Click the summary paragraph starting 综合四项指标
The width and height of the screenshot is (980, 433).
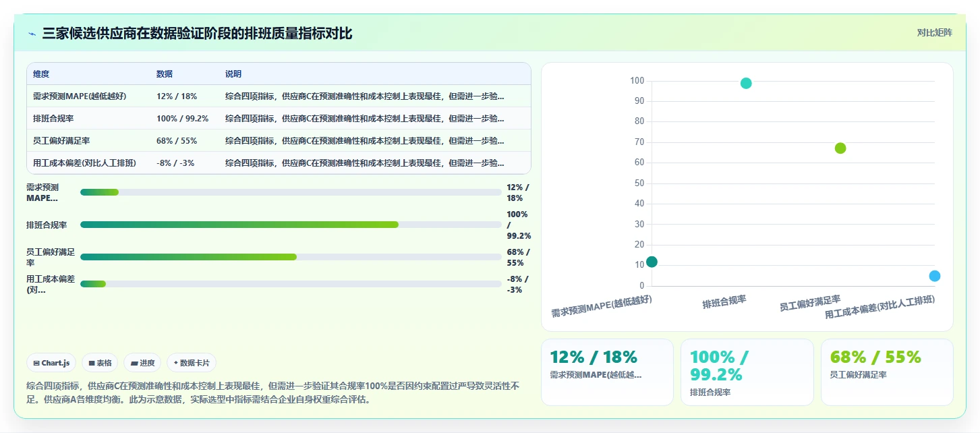(272, 393)
